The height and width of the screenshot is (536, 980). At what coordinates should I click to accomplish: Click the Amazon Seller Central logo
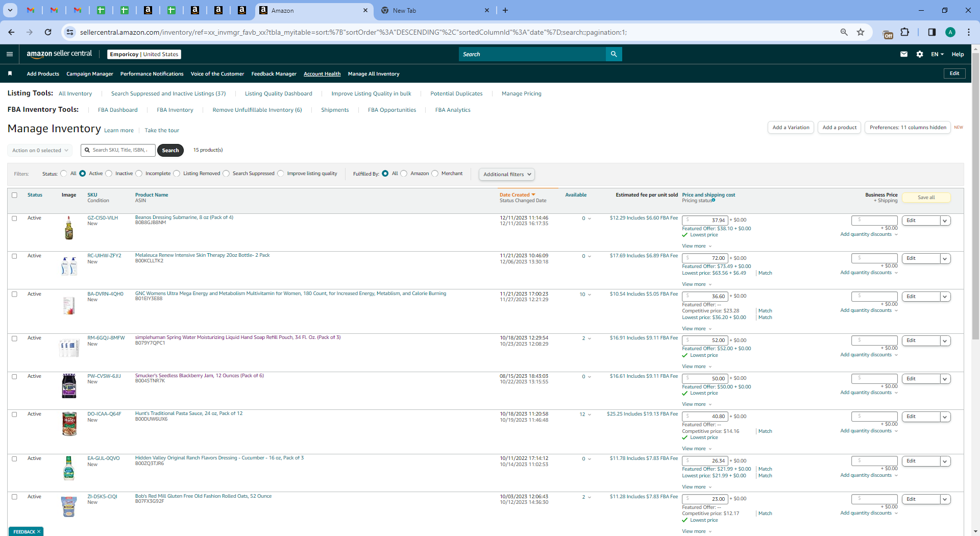pyautogui.click(x=59, y=54)
